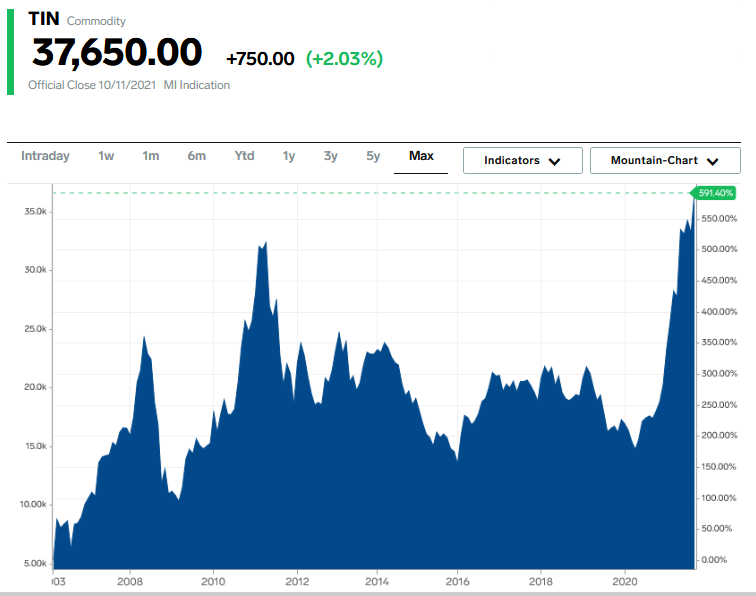Switch to the Intraday time range
The height and width of the screenshot is (596, 756).
point(45,156)
